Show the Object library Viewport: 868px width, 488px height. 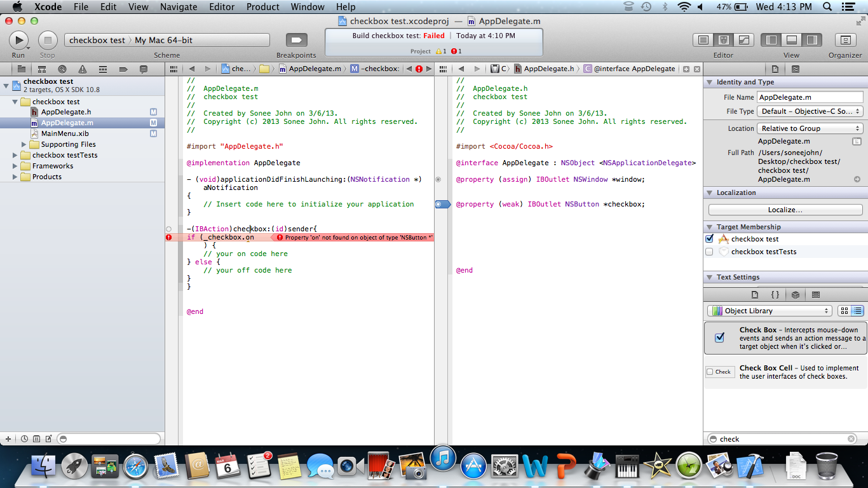(796, 295)
